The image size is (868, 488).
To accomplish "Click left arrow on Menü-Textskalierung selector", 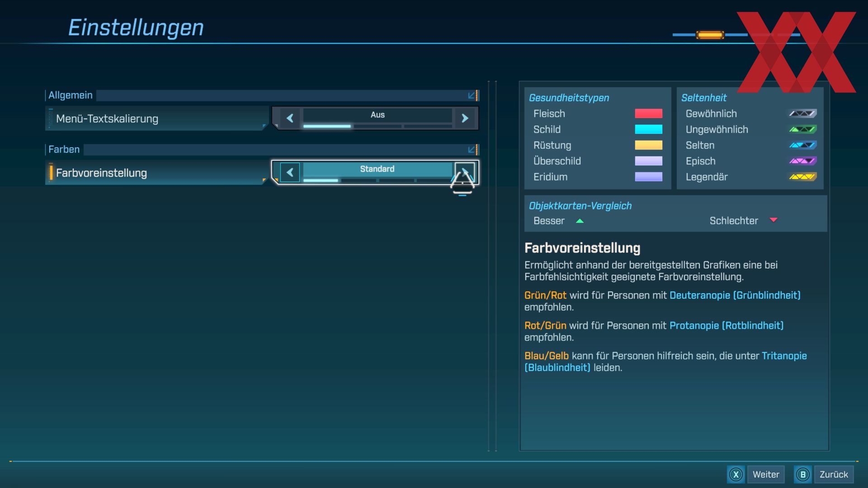I will pos(290,118).
